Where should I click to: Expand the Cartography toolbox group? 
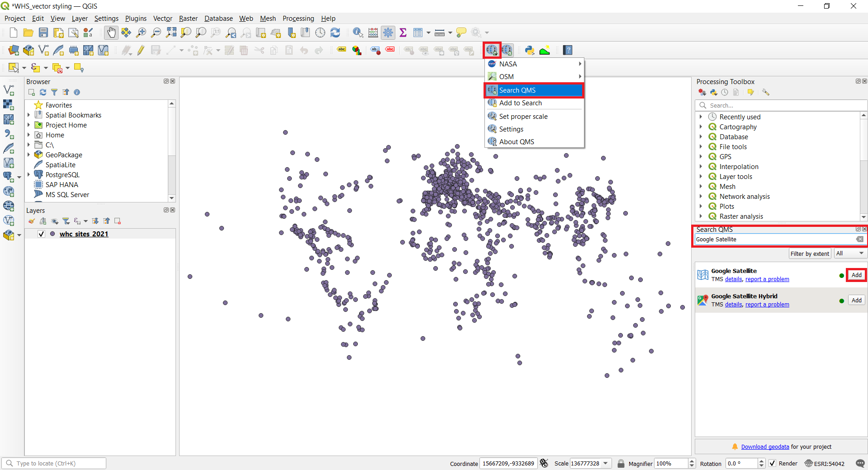[701, 127]
